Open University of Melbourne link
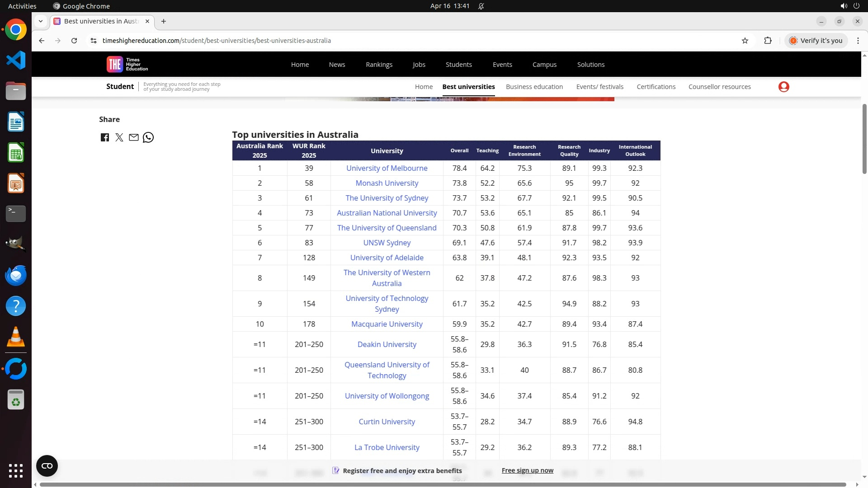Image resolution: width=868 pixels, height=488 pixels. click(x=387, y=168)
